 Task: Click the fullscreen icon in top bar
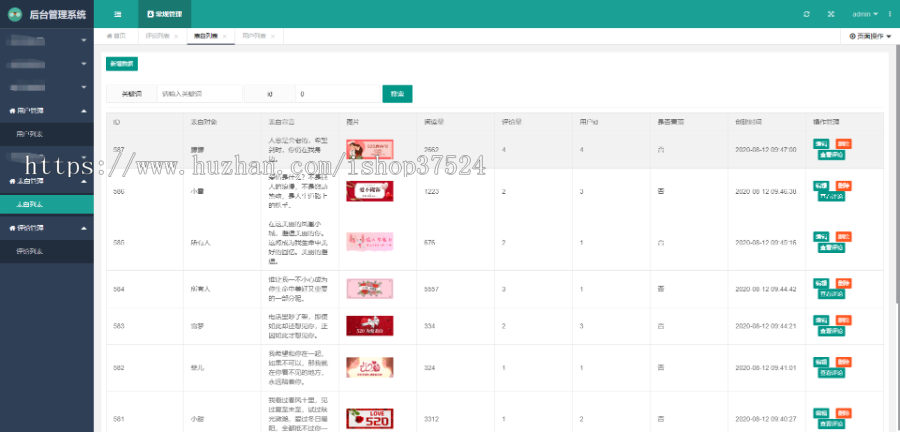(x=831, y=14)
